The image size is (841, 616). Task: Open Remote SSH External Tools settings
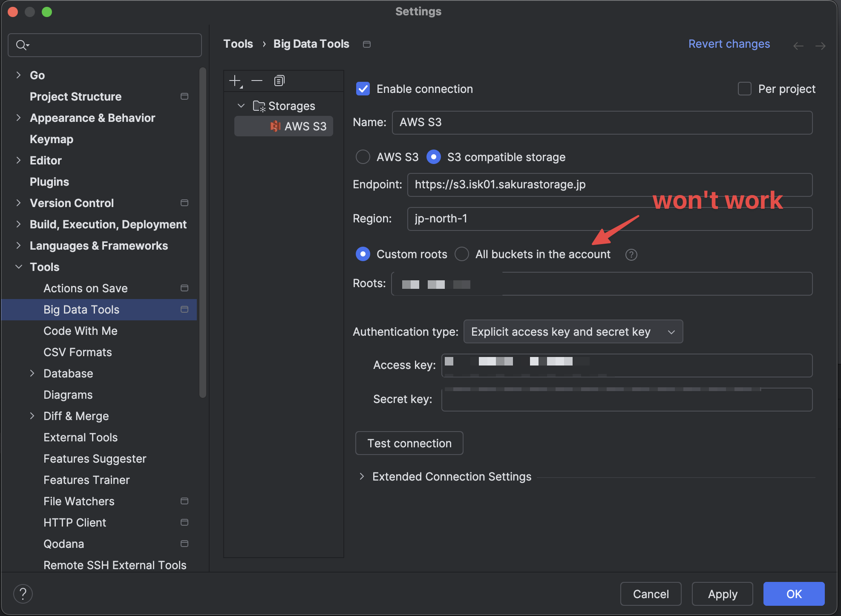115,565
